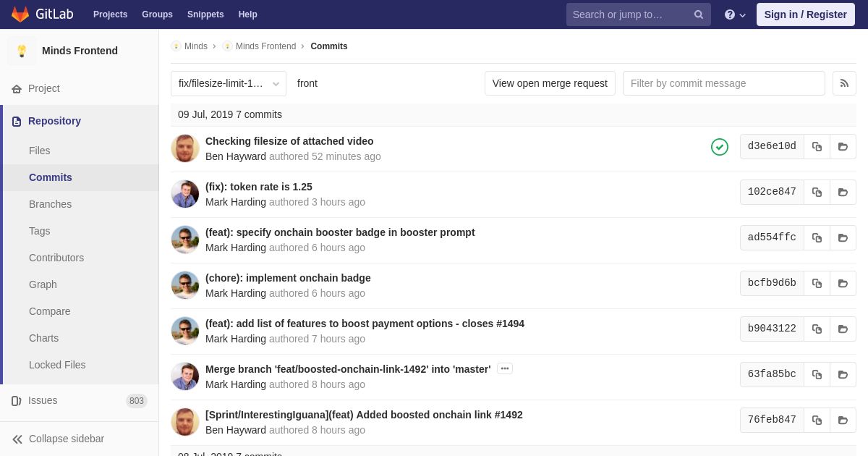Open the Help question mark dropdown

tap(735, 14)
